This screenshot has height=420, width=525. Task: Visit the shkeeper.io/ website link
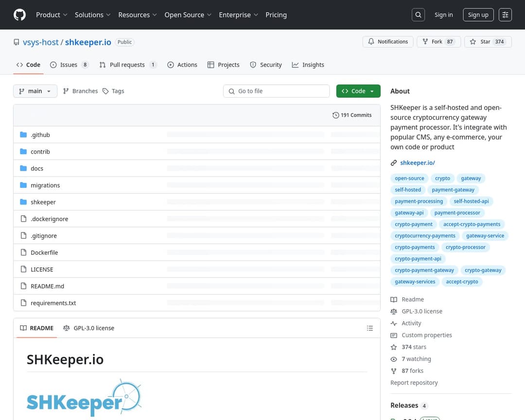(417, 163)
